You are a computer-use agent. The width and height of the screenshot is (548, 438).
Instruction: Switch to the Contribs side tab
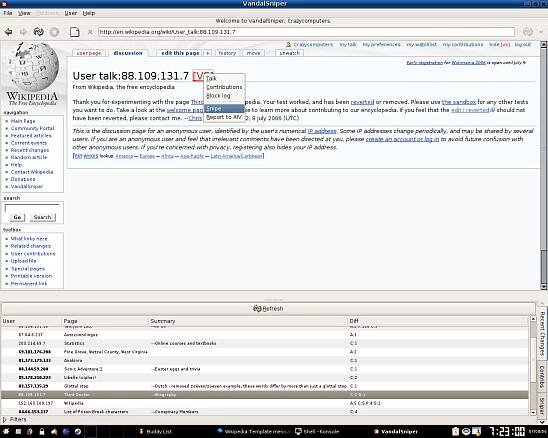pyautogui.click(x=542, y=377)
